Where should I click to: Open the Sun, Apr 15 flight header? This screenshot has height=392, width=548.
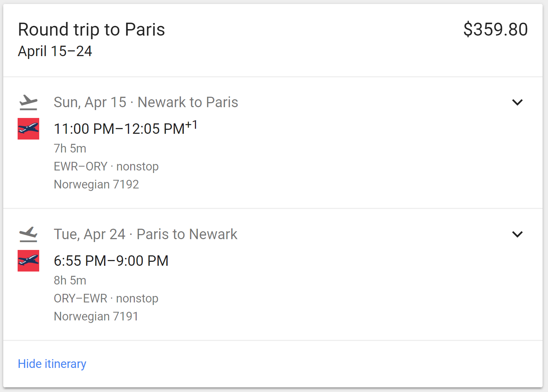coord(146,102)
